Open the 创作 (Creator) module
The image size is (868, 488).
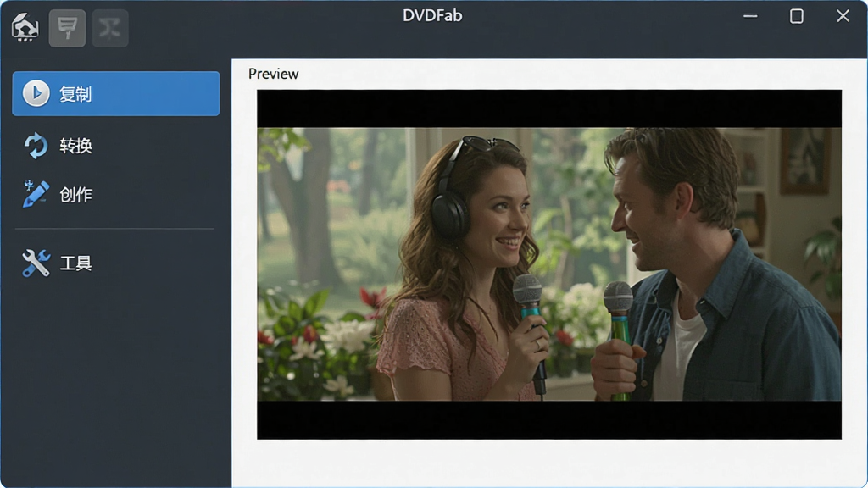[x=115, y=194]
